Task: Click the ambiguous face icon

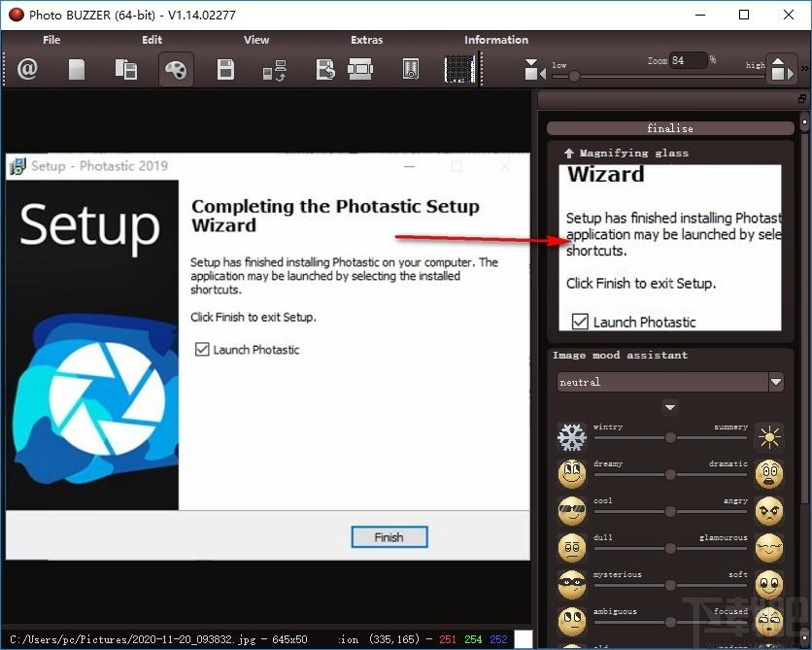Action: (572, 621)
